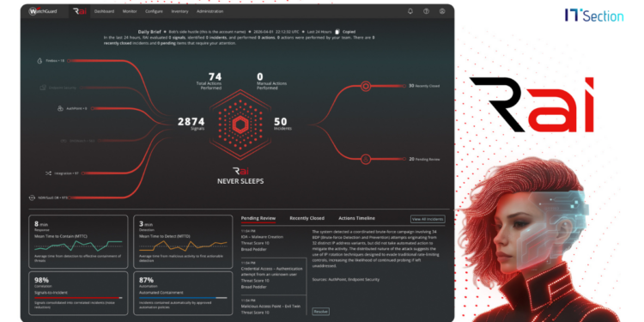Viewport: 644px width, 322px height.
Task: Open the user account icon
Action: point(442,11)
